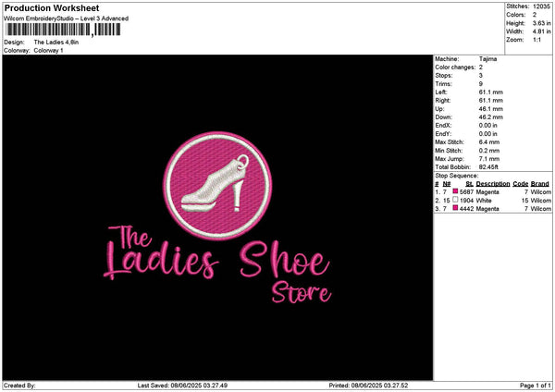Click the Left value 61.1 mm
This screenshot has width=555, height=392.
490,92
